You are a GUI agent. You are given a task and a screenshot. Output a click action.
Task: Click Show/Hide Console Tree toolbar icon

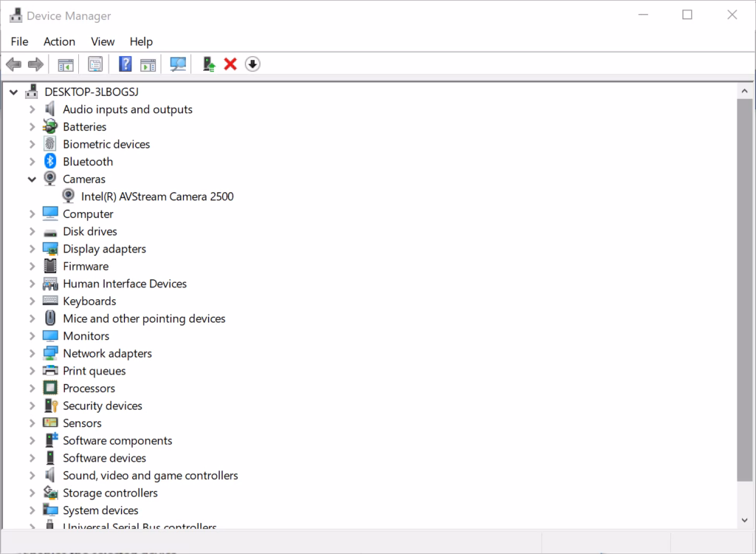tap(66, 64)
